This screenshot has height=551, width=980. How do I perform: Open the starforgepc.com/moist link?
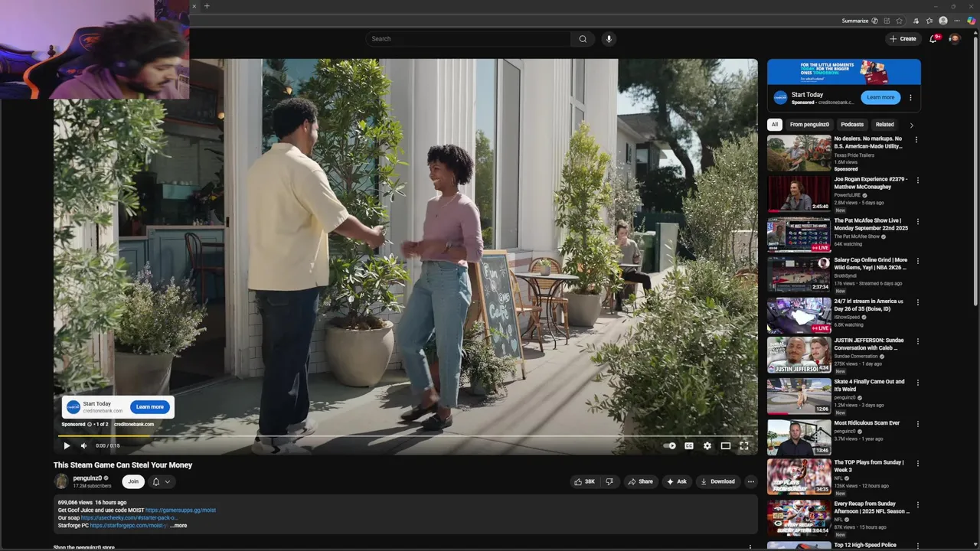[x=128, y=526]
